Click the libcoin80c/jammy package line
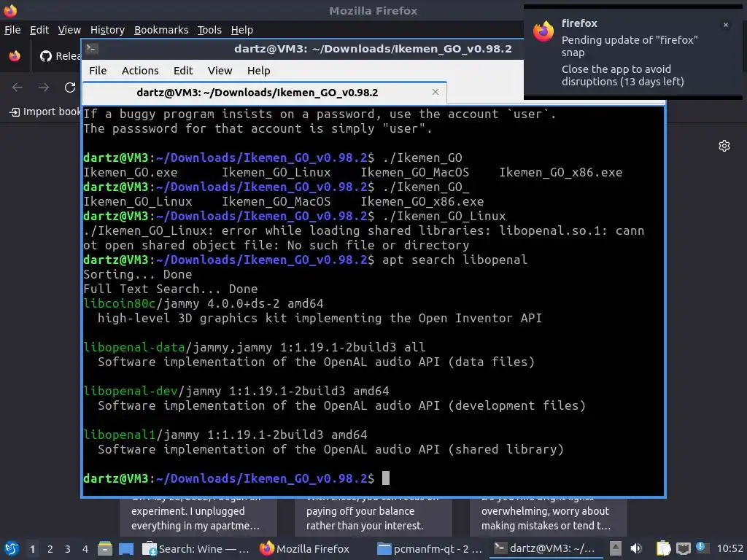 tap(203, 303)
